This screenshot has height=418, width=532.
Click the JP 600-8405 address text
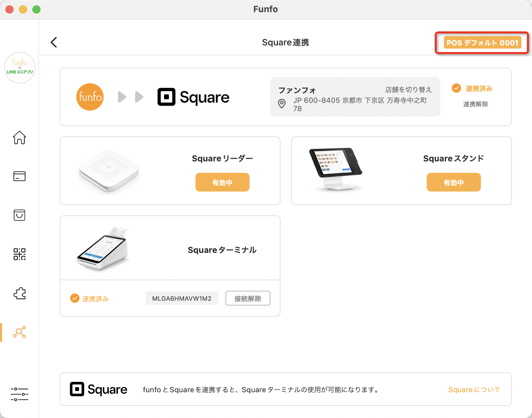click(360, 104)
